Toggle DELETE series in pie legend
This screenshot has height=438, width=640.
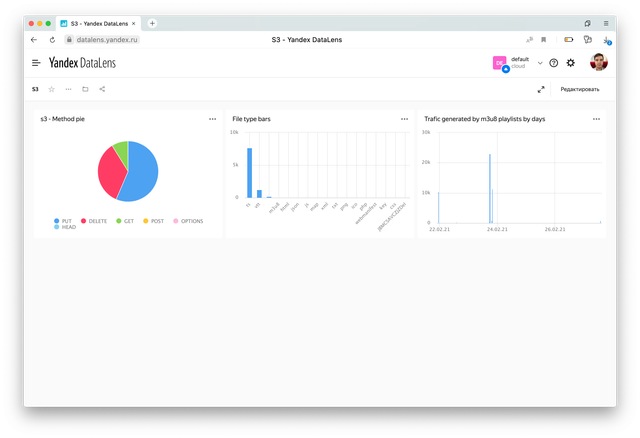pos(99,220)
